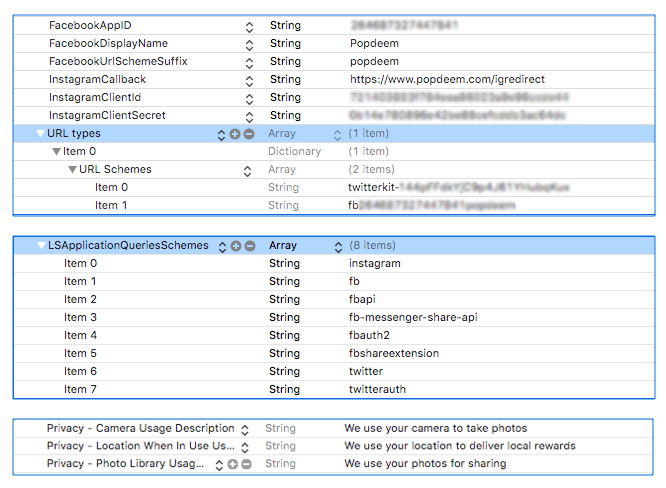Click the add button on Photo Library Usage row

pyautogui.click(x=232, y=464)
